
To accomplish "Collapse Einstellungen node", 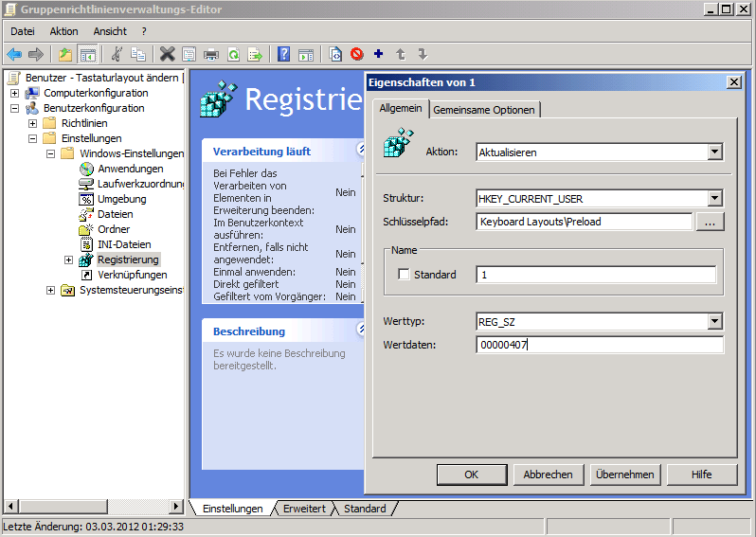I will click(x=33, y=138).
